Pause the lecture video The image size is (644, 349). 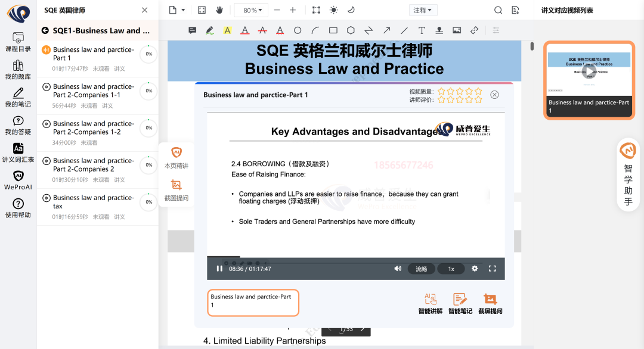pyautogui.click(x=219, y=269)
